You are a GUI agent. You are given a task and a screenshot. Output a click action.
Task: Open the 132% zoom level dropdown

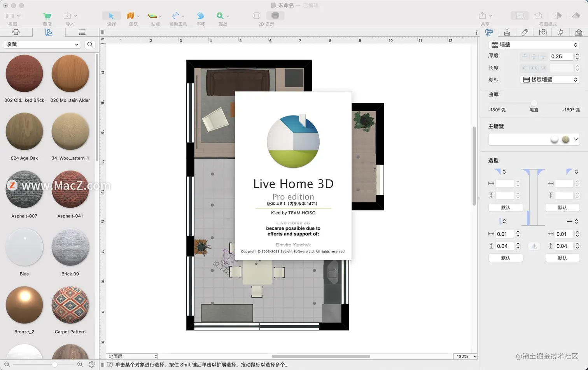tap(465, 356)
